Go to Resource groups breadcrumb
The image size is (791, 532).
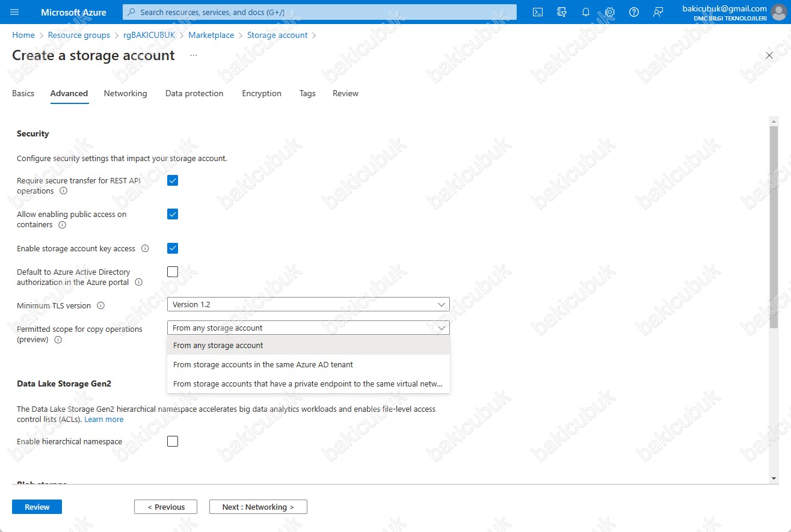click(79, 35)
